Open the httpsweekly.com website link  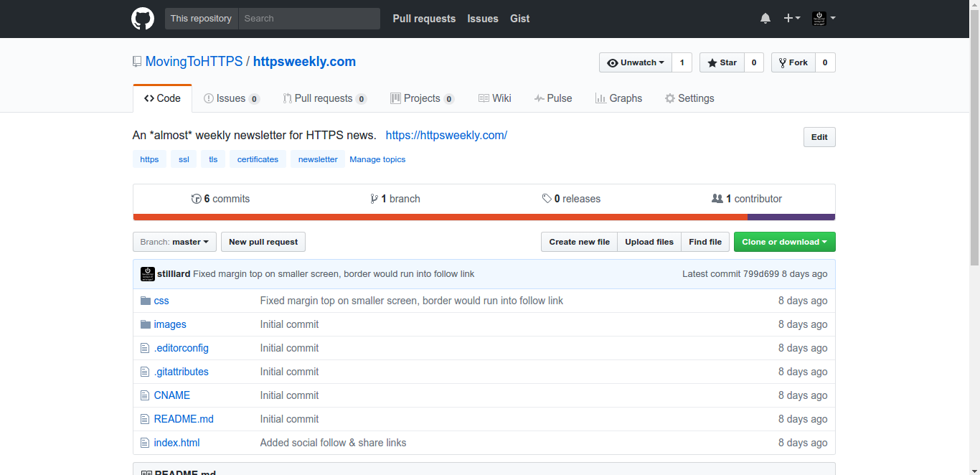[x=446, y=135]
